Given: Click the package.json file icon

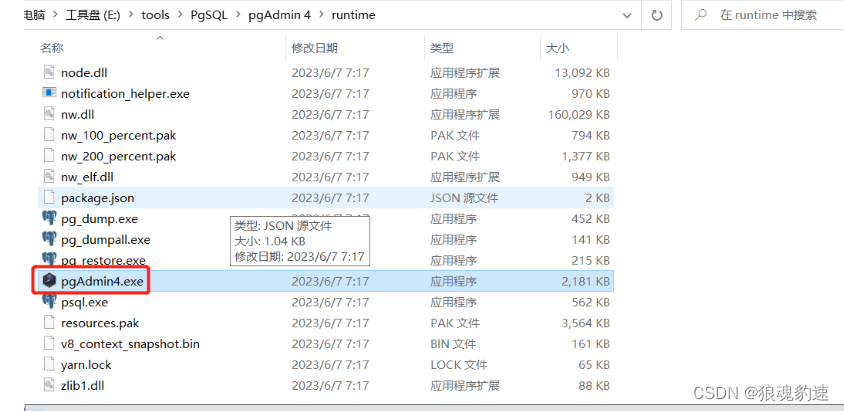Looking at the screenshot, I should click(49, 198).
